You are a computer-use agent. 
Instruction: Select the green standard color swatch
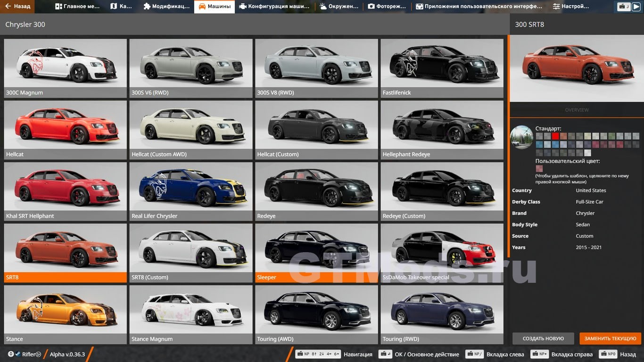pos(611,136)
